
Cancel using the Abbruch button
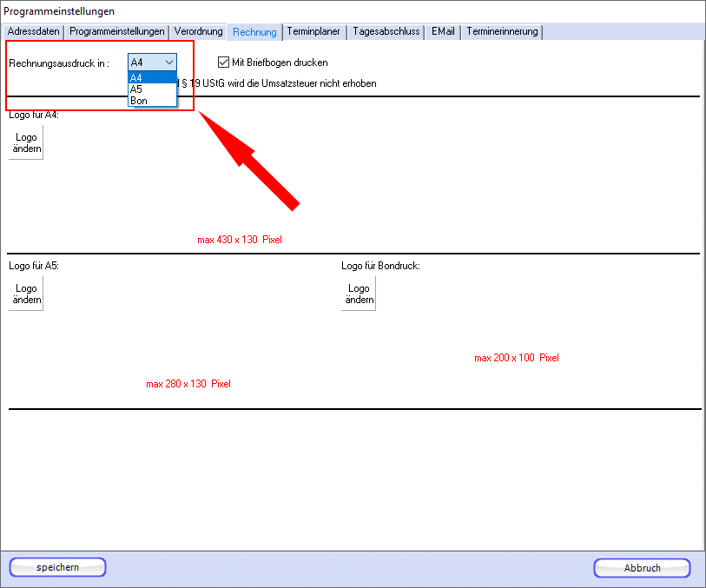tap(642, 568)
